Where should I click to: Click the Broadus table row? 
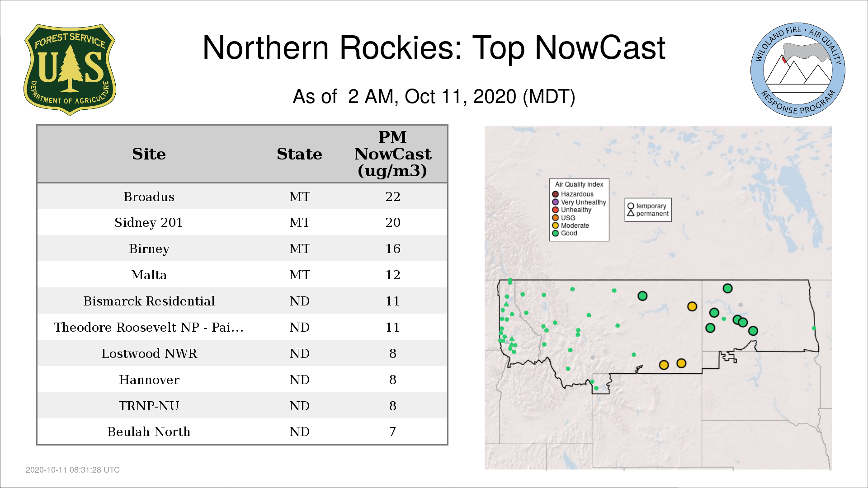(242, 197)
